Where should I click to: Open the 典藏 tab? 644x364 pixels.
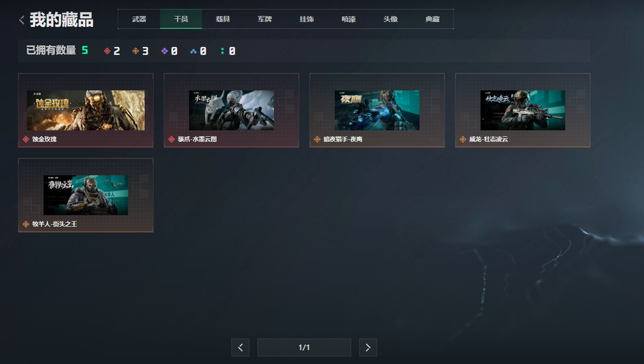tap(432, 19)
